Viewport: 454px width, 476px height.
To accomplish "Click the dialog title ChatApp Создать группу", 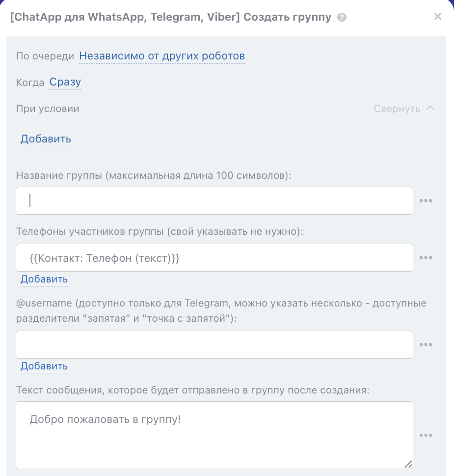I will pyautogui.click(x=170, y=17).
